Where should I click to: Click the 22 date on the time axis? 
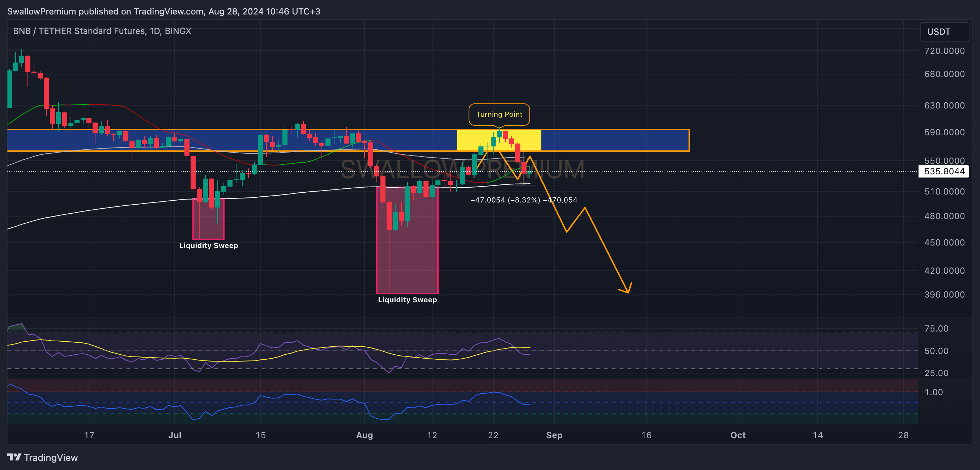[493, 435]
